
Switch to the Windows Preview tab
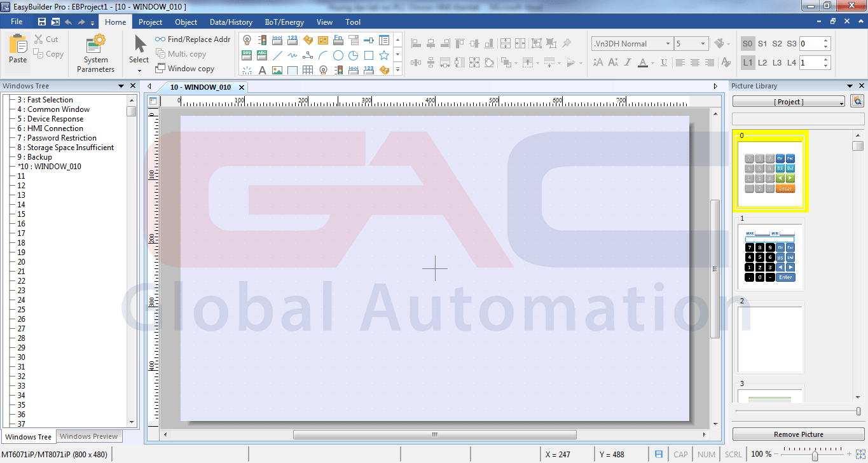tap(89, 436)
